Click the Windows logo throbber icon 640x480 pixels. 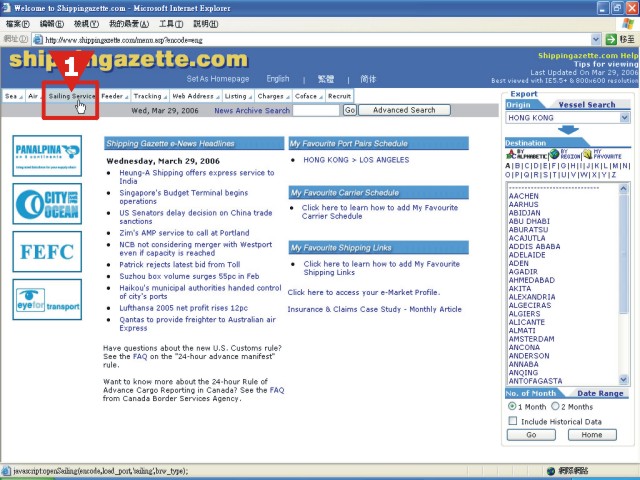(628, 24)
